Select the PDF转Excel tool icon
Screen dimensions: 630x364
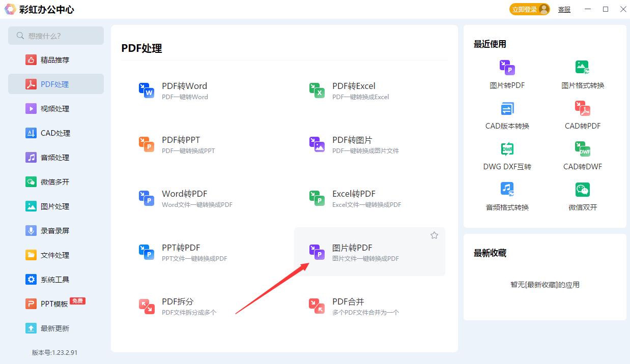point(317,90)
